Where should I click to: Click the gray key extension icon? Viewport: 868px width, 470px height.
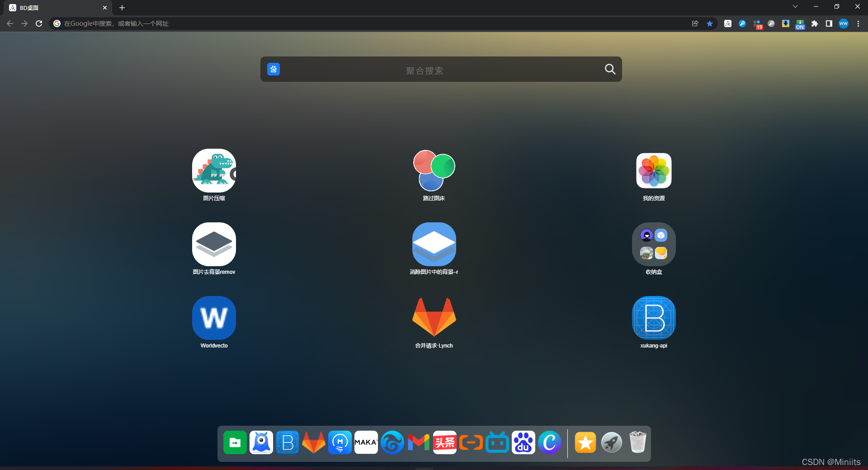[771, 23]
